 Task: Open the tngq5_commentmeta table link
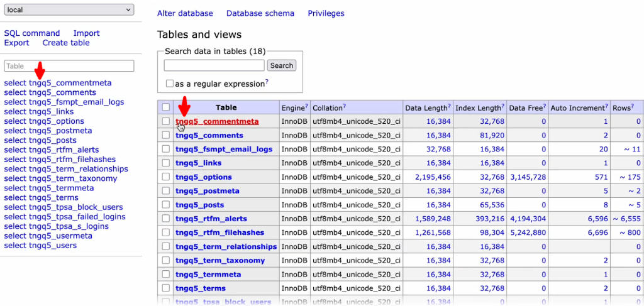(x=217, y=122)
